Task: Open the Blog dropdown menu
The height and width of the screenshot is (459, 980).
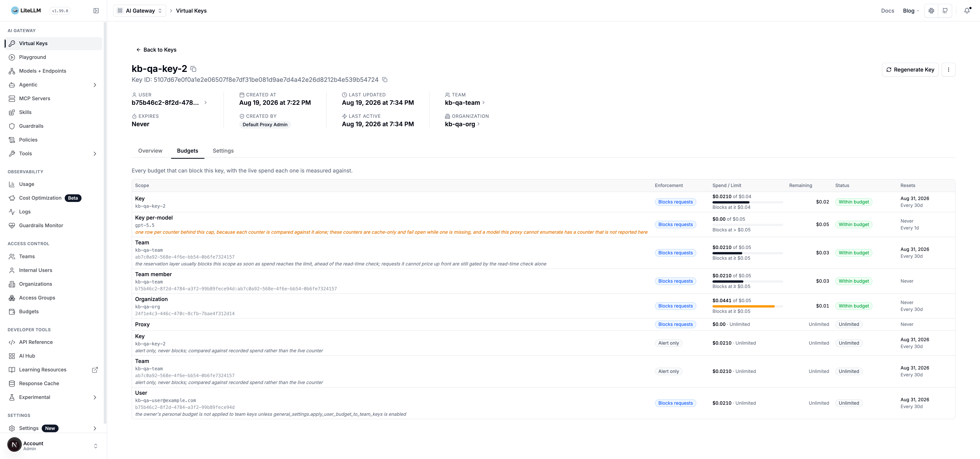Action: 911,11
